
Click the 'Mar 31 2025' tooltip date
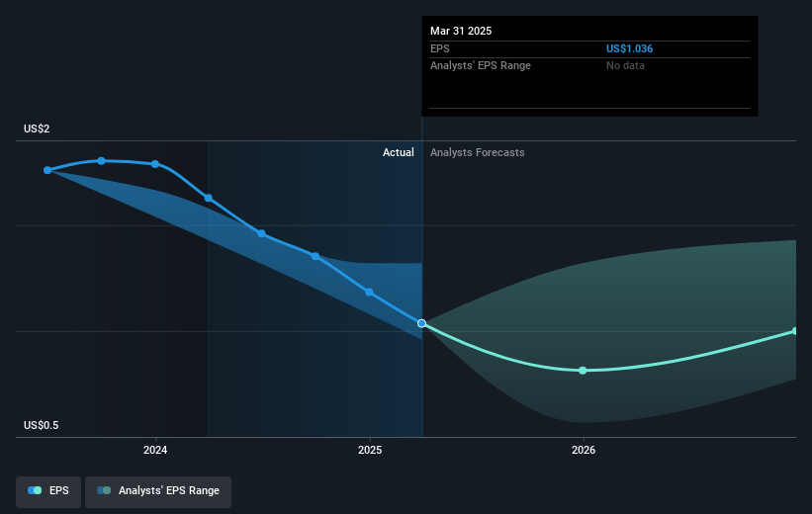(x=461, y=31)
